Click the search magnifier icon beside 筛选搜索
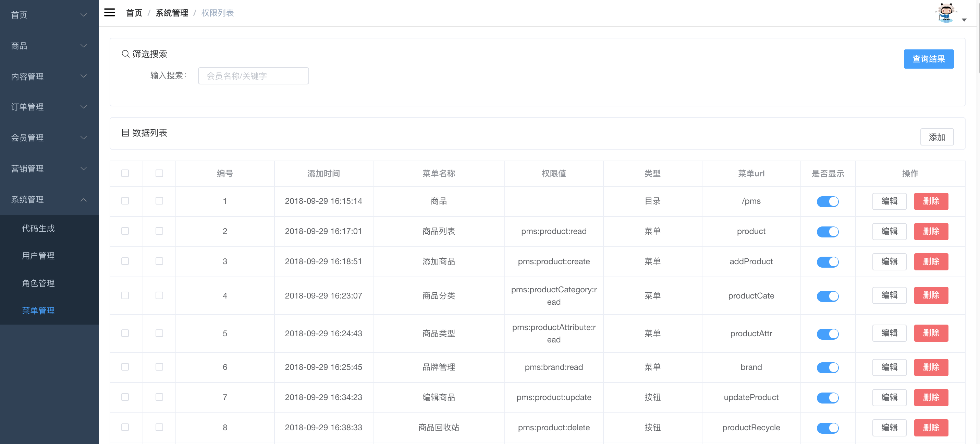 pos(125,54)
